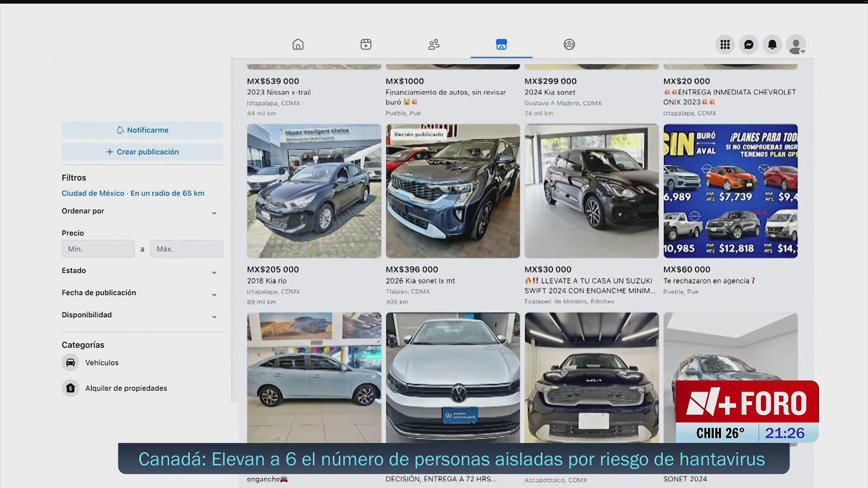The image size is (868, 488).
Task: Click the MX$20 000 price
Action: 687,81
